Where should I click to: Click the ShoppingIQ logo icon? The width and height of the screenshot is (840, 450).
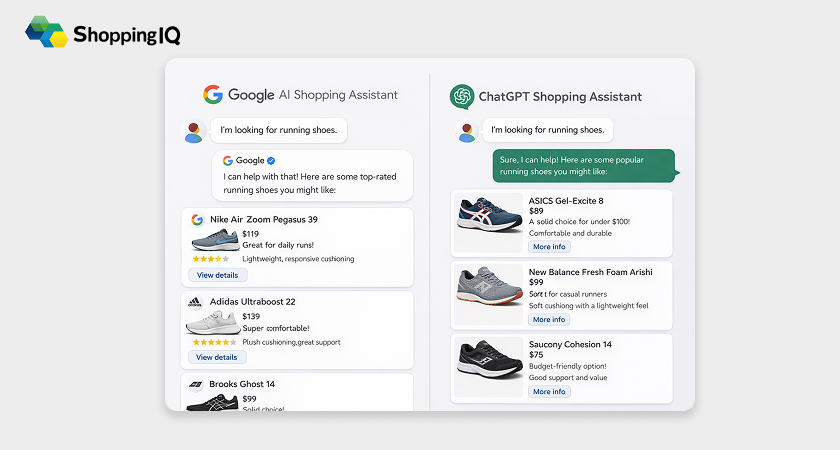coord(47,33)
